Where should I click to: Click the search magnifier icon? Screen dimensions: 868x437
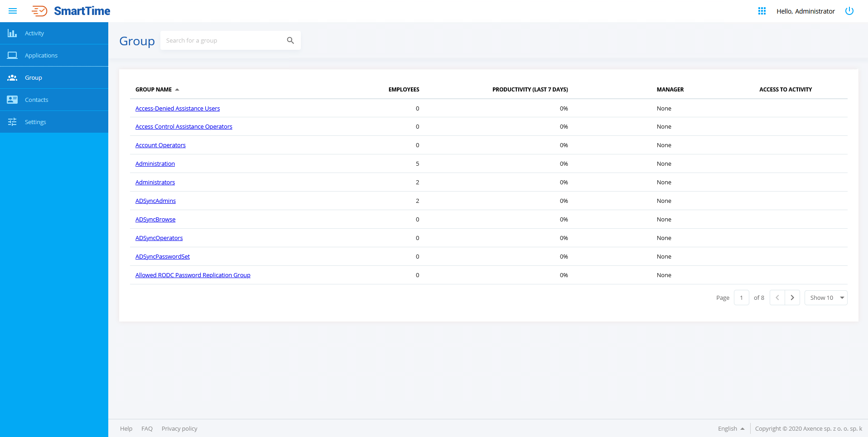(290, 40)
